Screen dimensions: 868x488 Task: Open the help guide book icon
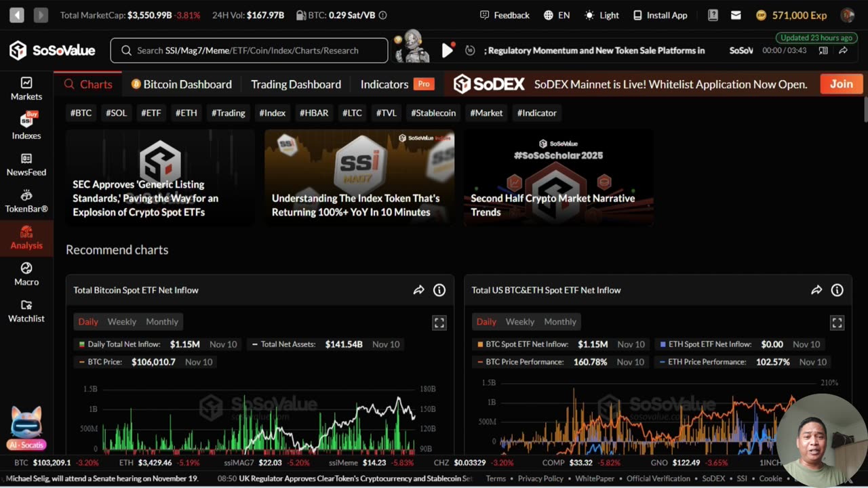tap(713, 15)
